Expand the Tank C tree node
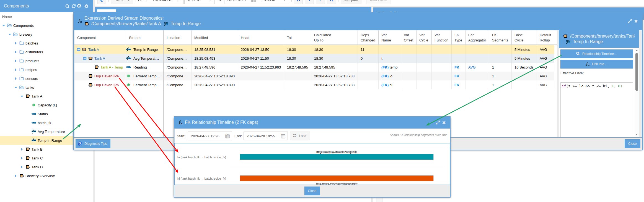 tap(22, 158)
